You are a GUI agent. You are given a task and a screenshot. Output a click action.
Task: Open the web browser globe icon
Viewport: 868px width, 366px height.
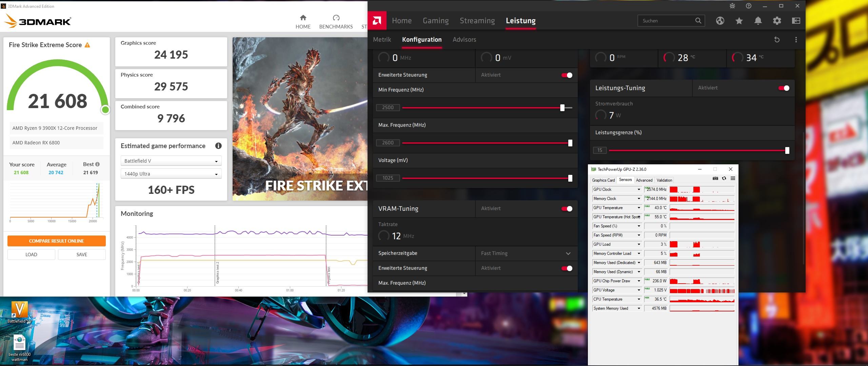tap(720, 21)
